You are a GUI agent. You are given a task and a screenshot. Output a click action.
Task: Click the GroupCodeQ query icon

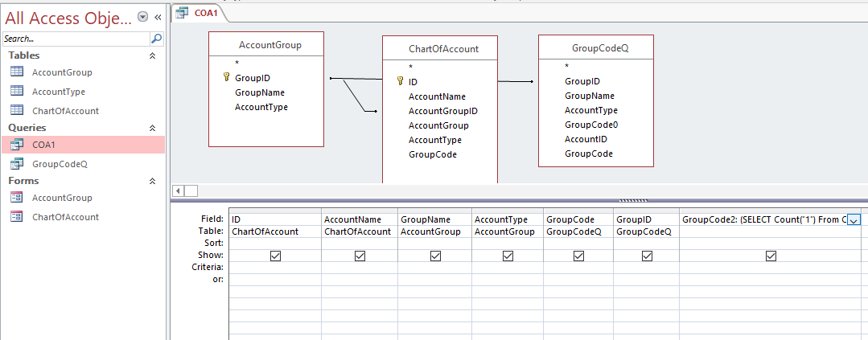[x=16, y=163]
